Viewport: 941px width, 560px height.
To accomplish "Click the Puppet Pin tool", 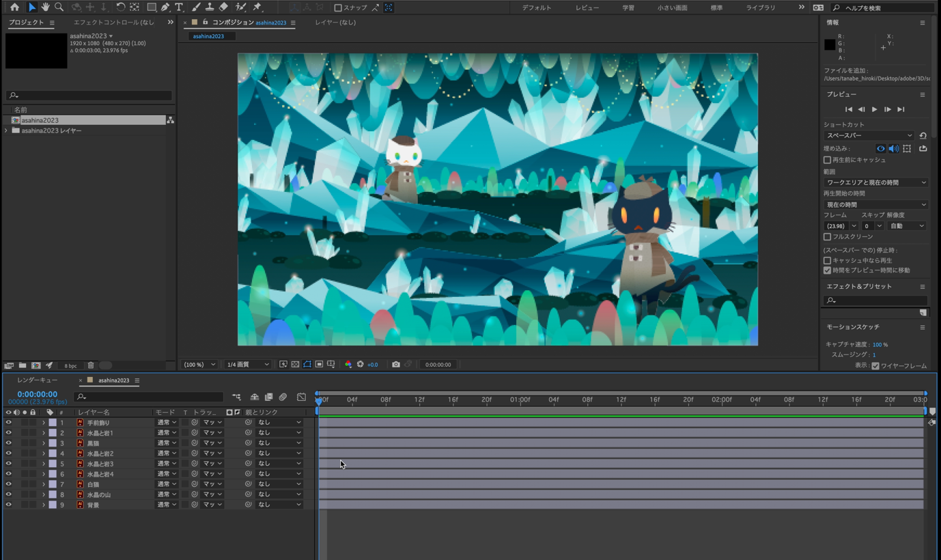I will tap(257, 7).
